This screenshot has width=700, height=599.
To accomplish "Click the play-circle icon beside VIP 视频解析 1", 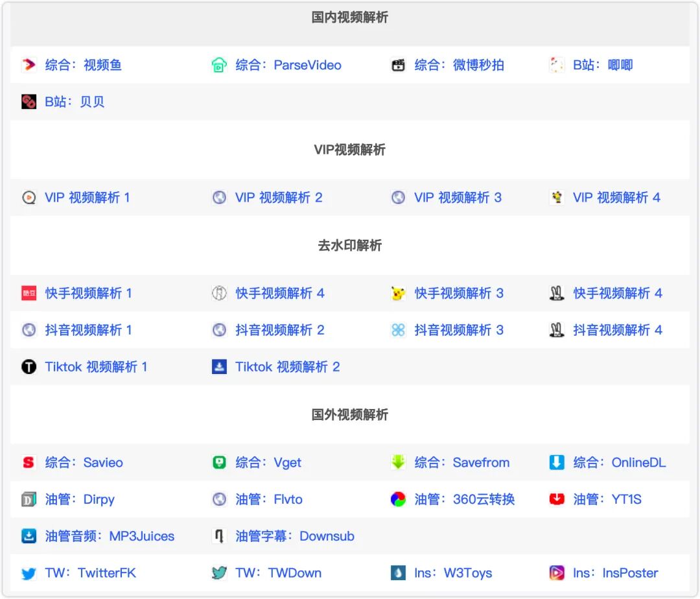I will point(29,197).
